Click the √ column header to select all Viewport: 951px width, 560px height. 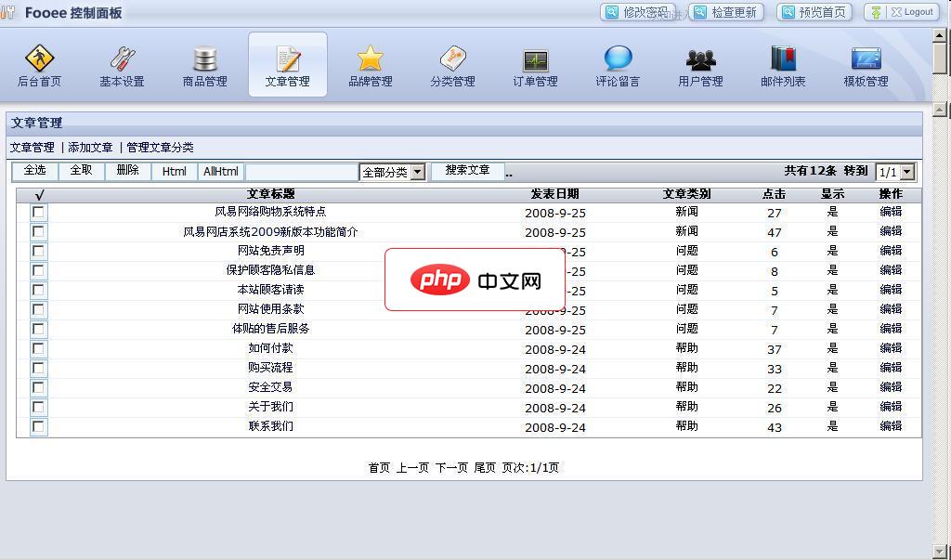tap(37, 193)
